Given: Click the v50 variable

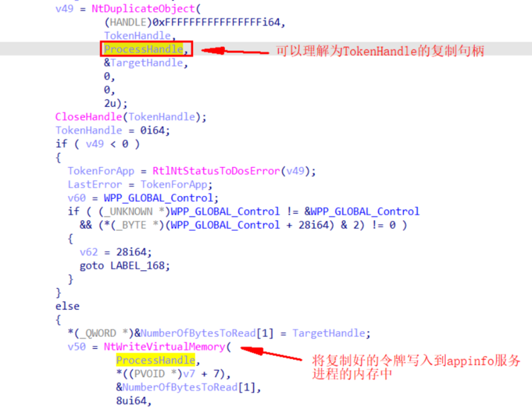Looking at the screenshot, I should pos(76,347).
